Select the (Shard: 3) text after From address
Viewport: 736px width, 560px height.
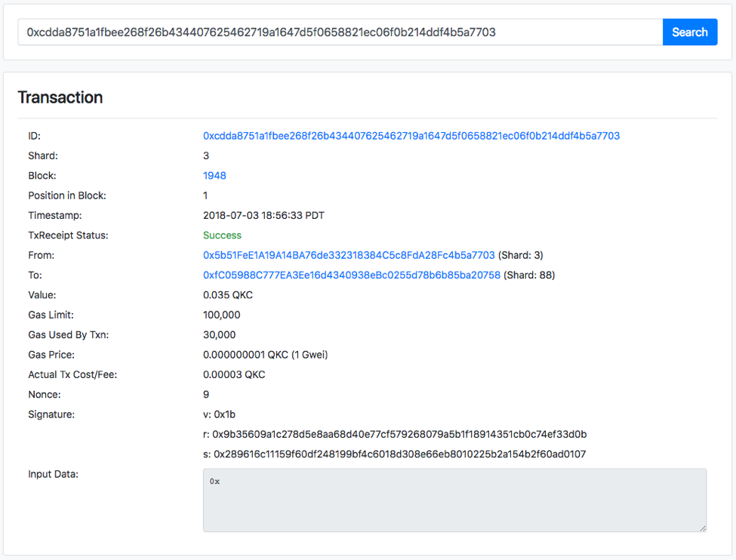coord(521,255)
